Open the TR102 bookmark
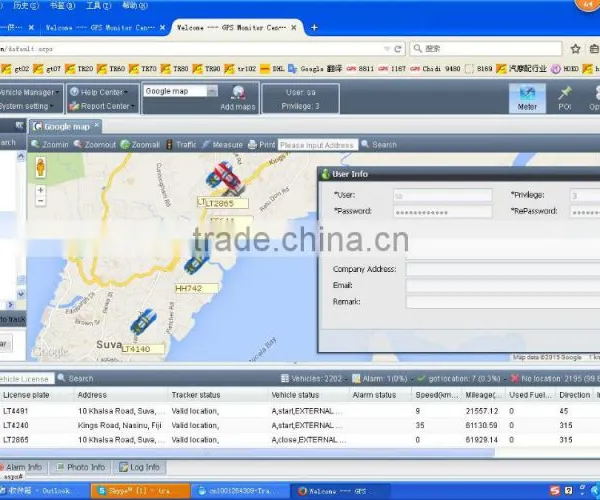The image size is (600, 500). (x=240, y=69)
